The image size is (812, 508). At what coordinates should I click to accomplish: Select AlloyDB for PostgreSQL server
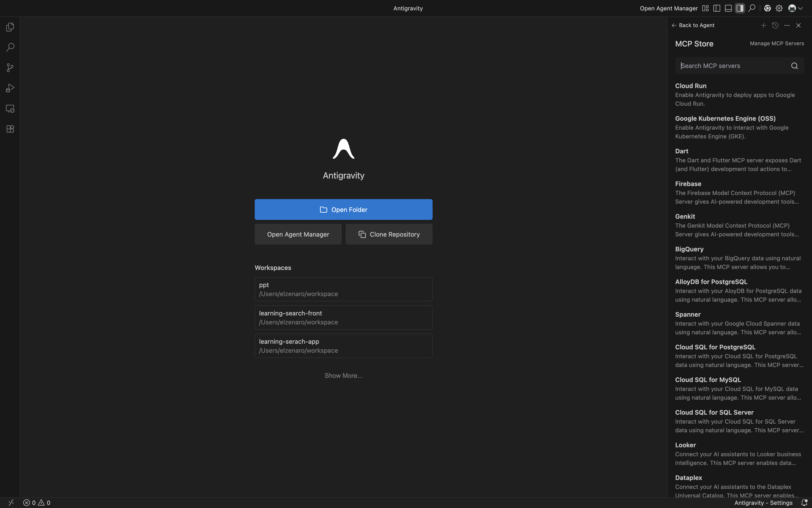click(739, 290)
